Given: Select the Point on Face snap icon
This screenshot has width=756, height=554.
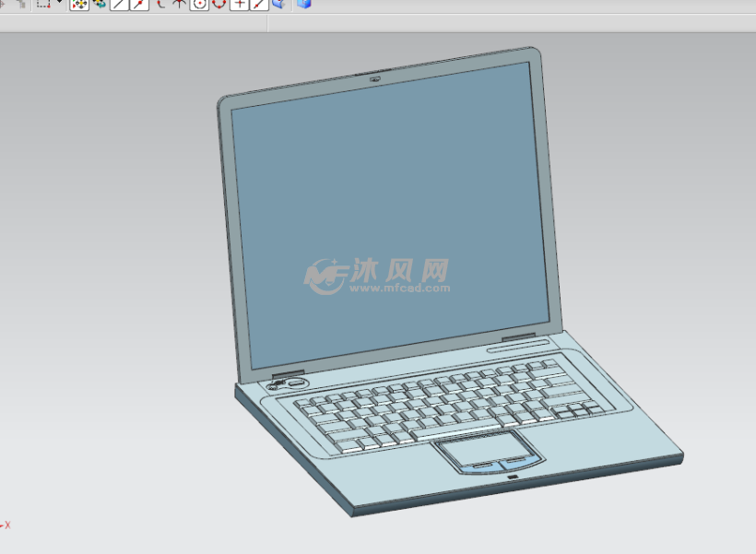Looking at the screenshot, I should coord(278,4).
